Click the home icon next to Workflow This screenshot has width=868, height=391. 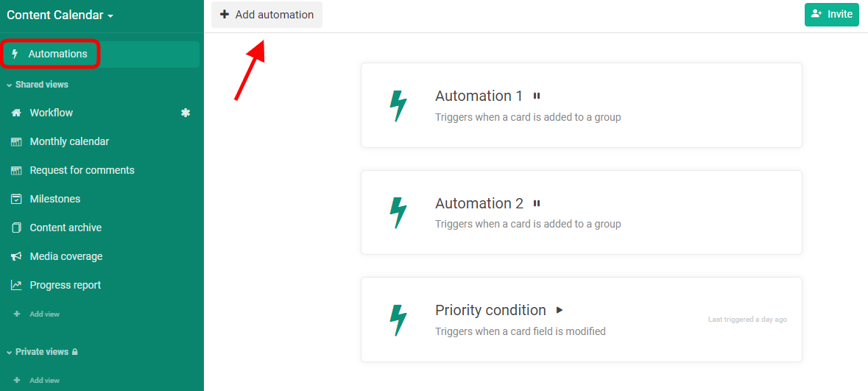pos(16,113)
